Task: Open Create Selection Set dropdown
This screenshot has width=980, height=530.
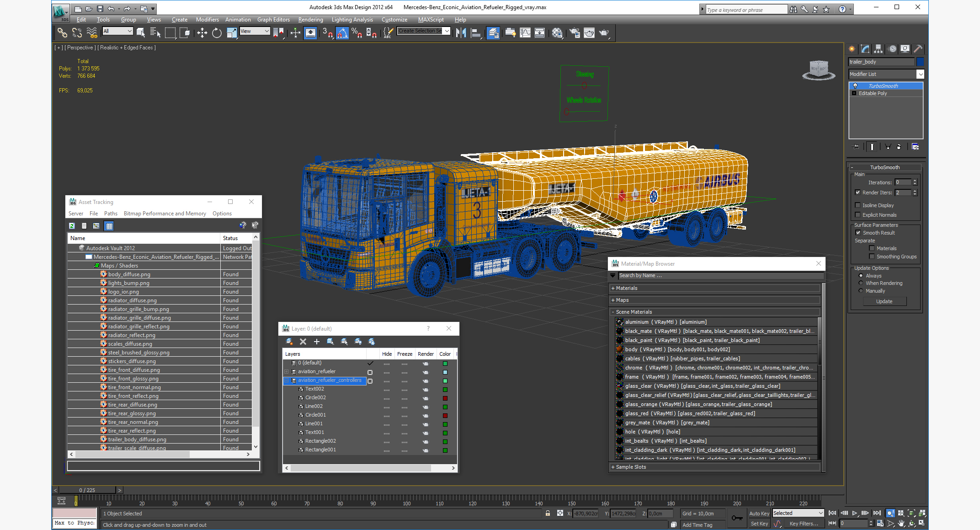Action: (x=424, y=31)
